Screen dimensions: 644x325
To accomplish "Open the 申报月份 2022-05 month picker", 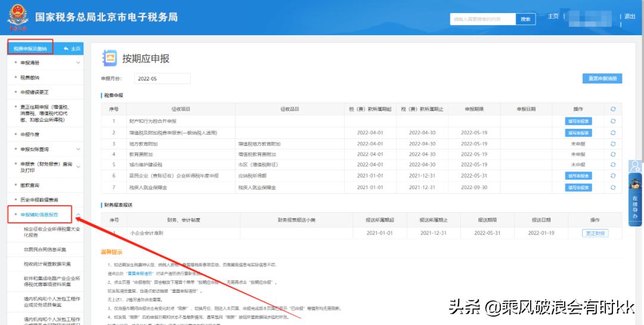I will tap(162, 79).
